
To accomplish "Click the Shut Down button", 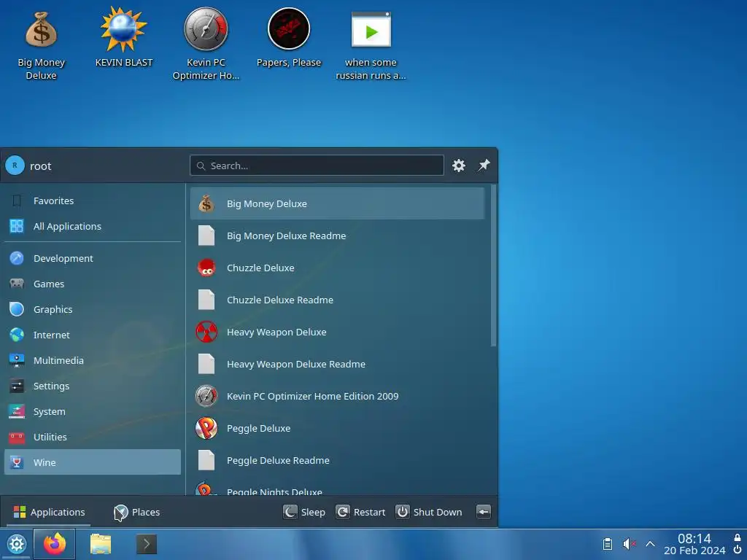I will tap(429, 512).
